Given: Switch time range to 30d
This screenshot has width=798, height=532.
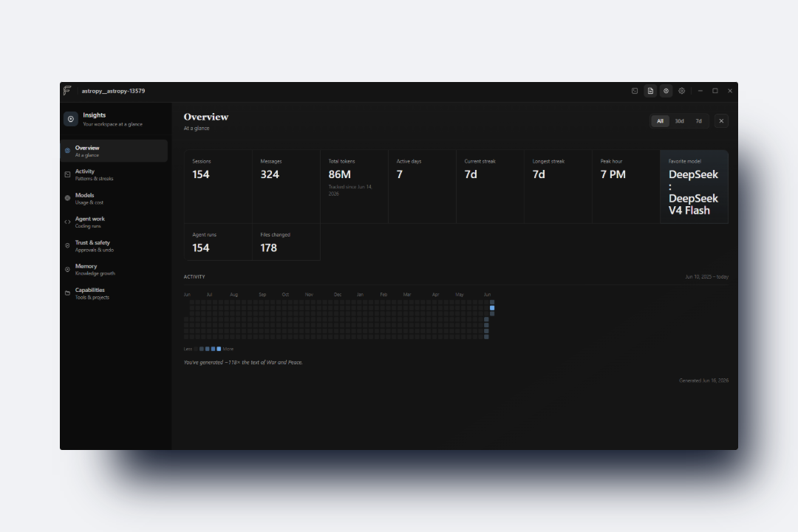Looking at the screenshot, I should tap(680, 121).
